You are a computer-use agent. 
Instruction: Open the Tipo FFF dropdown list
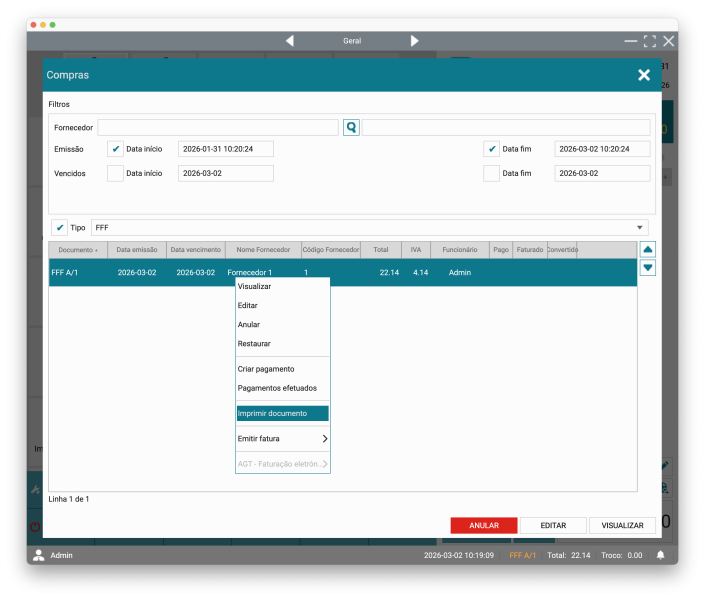pos(639,228)
